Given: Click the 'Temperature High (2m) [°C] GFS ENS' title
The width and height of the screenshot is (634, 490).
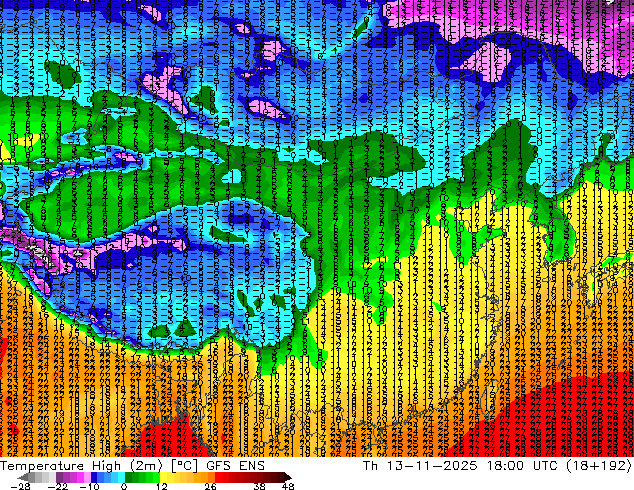Looking at the screenshot, I should [x=132, y=465].
